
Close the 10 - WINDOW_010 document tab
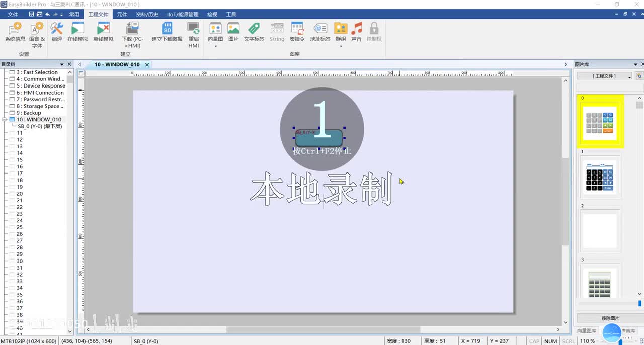(x=147, y=64)
